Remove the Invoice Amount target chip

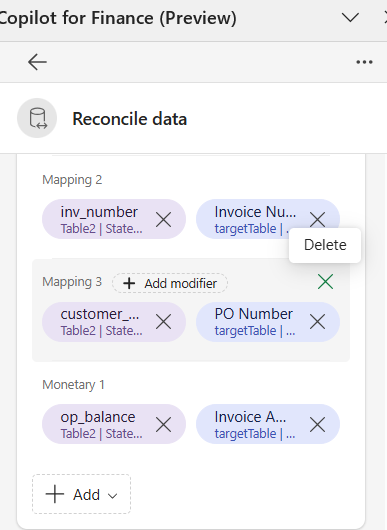point(317,424)
